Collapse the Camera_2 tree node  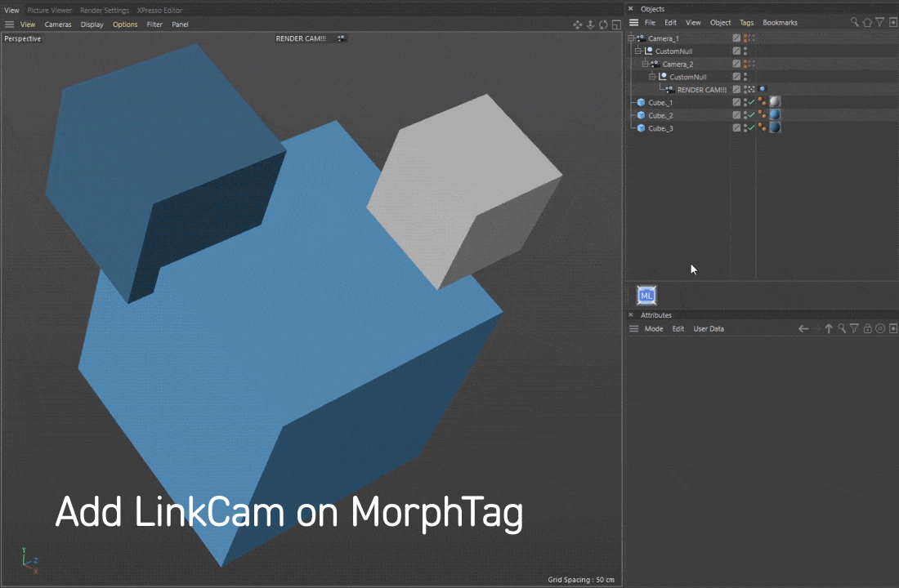click(x=645, y=65)
